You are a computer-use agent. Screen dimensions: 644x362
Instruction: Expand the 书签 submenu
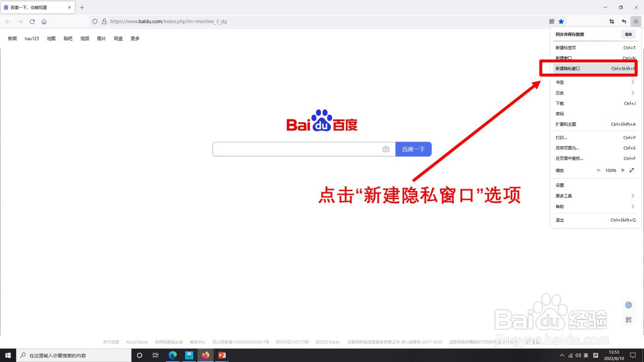[x=595, y=82]
